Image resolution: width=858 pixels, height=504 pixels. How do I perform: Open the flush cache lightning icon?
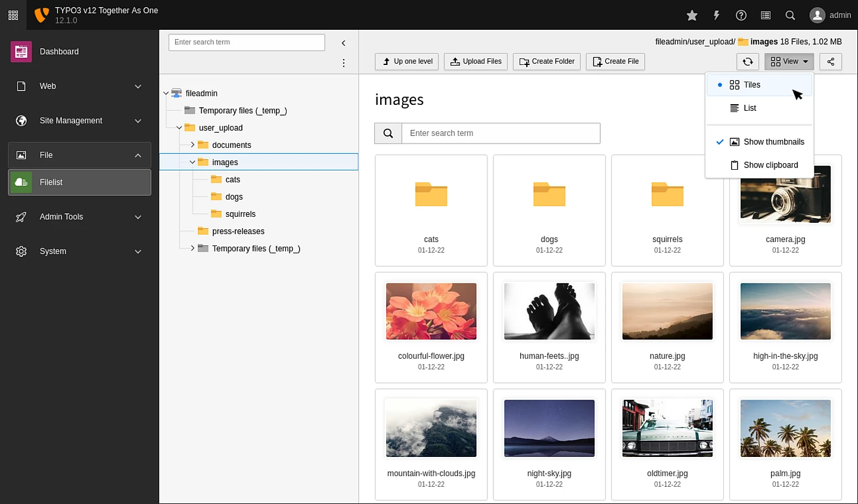[717, 15]
